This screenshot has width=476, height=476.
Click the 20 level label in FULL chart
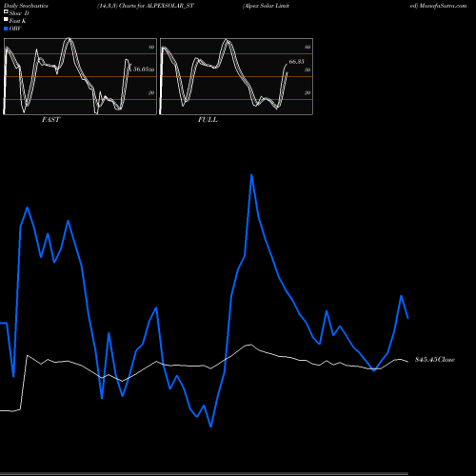tap(307, 92)
